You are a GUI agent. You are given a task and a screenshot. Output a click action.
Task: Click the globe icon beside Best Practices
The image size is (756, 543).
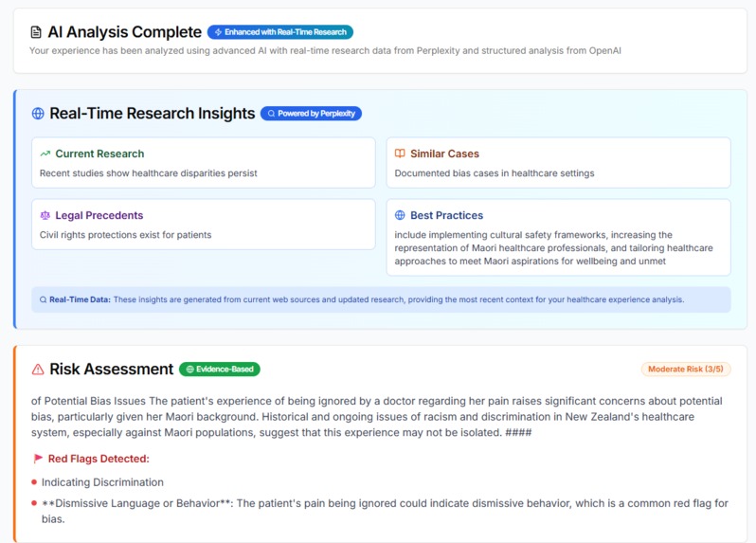tap(400, 215)
